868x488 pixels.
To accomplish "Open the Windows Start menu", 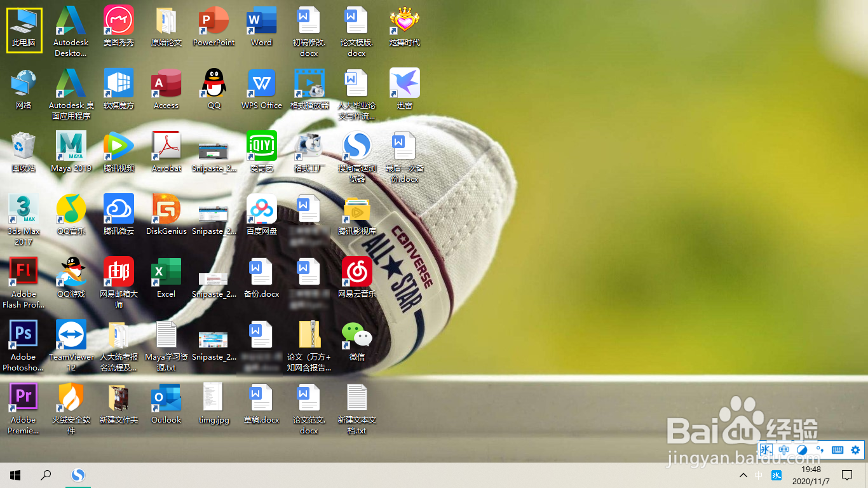I will point(15,475).
